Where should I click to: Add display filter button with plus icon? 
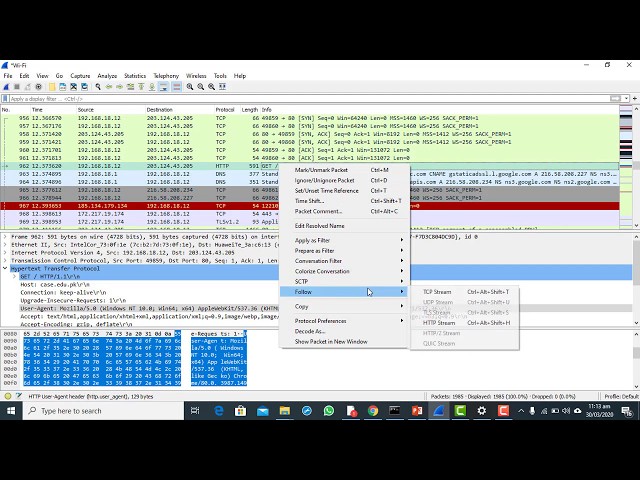pyautogui.click(x=635, y=98)
